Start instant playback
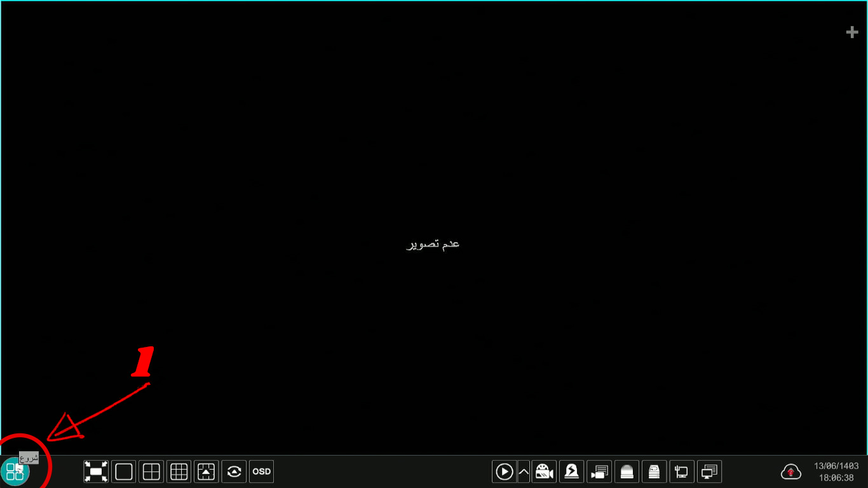Image resolution: width=868 pixels, height=488 pixels. [x=504, y=471]
